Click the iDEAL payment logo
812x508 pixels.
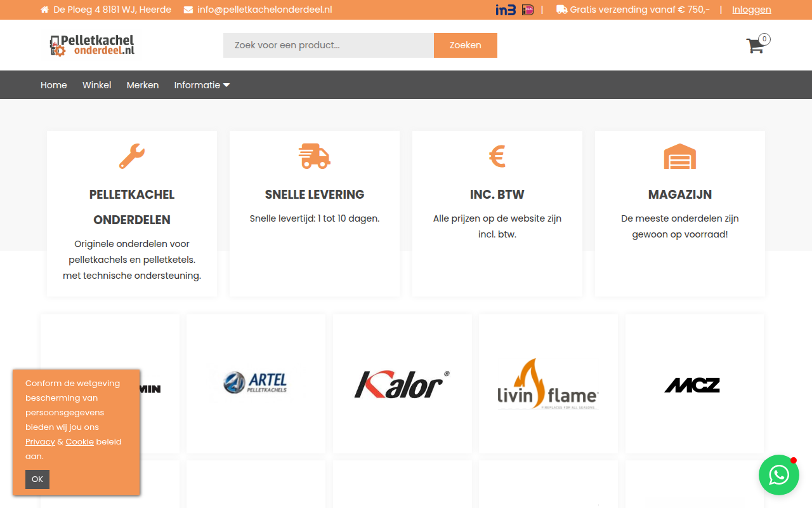528,10
